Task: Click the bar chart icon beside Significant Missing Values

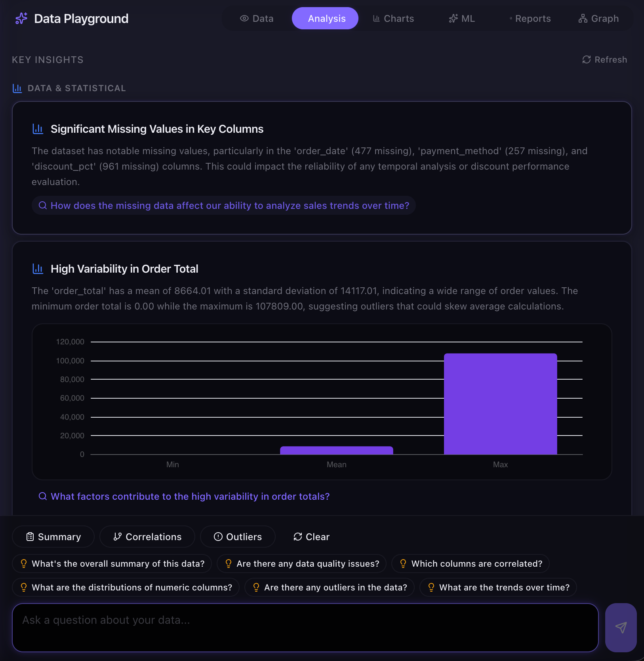Action: click(38, 129)
